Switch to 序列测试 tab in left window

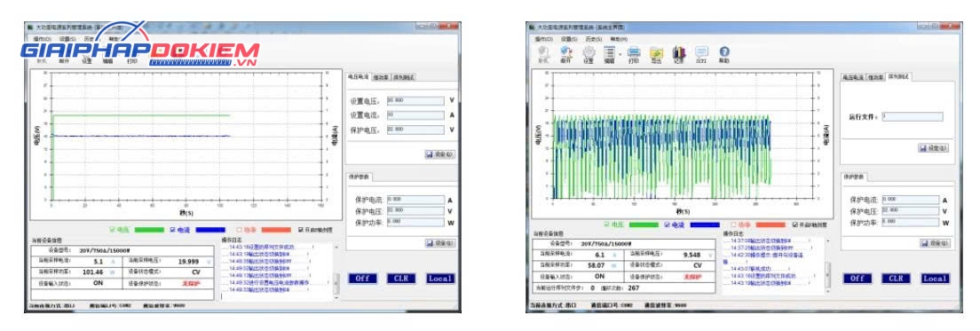click(405, 77)
